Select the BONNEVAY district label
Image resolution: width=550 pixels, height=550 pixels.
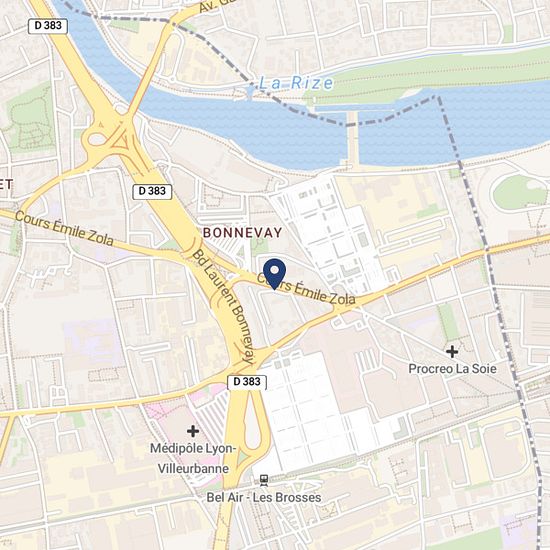(242, 233)
